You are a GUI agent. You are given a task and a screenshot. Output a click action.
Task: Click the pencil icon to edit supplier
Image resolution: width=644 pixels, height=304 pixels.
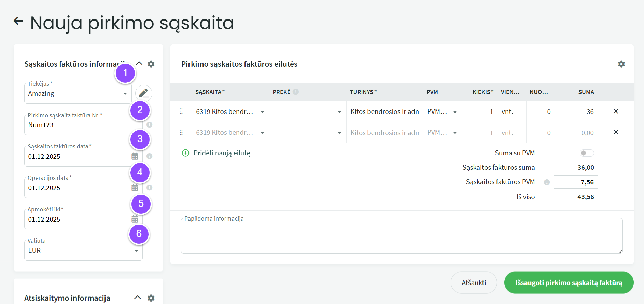pos(144,93)
